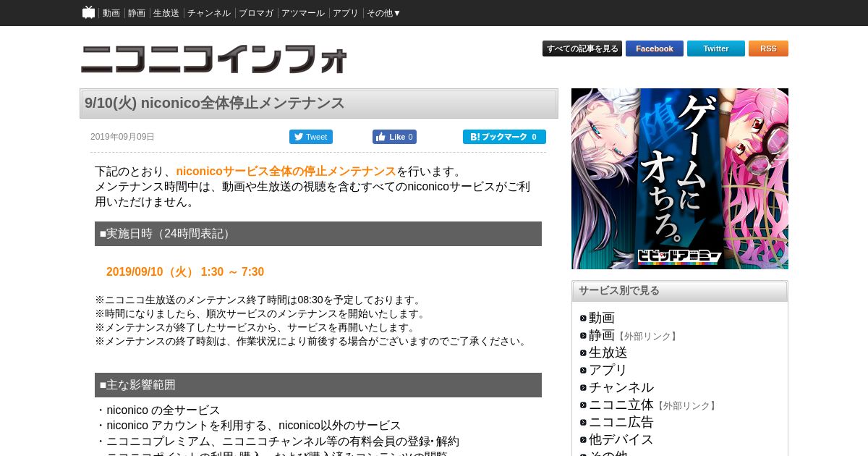Open ブロマガ in the top navigation
The height and width of the screenshot is (456, 868).
pyautogui.click(x=256, y=13)
